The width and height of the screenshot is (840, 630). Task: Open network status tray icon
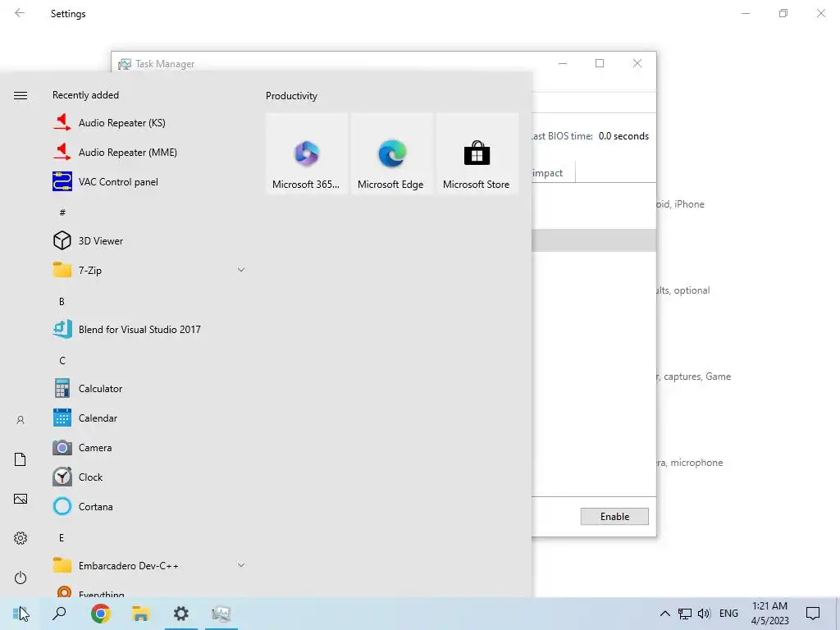tap(685, 614)
